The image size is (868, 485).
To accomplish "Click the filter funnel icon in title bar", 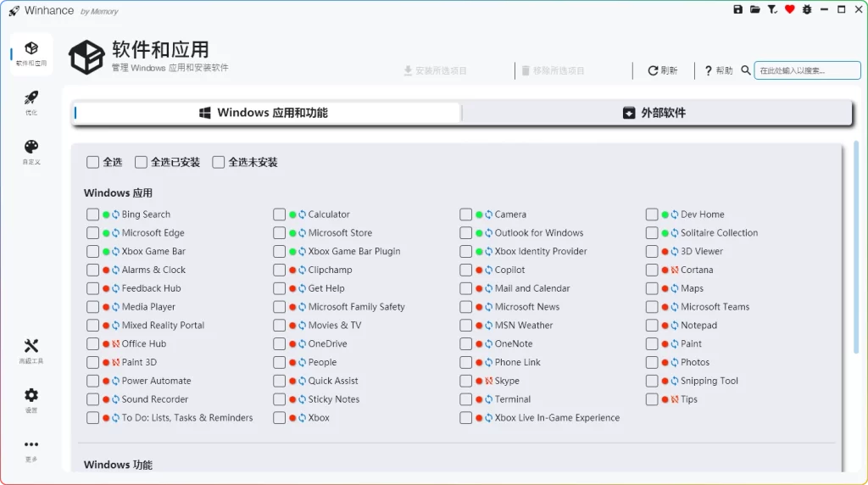I will 772,9.
